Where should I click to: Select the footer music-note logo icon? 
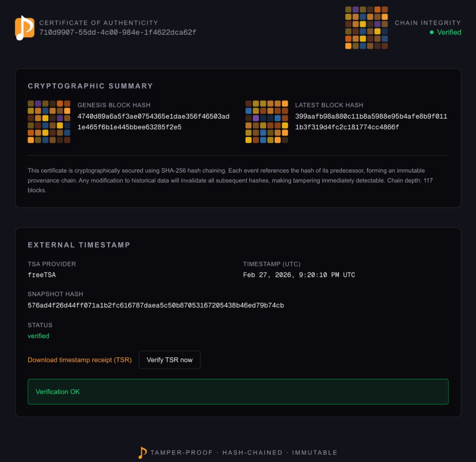(x=142, y=451)
